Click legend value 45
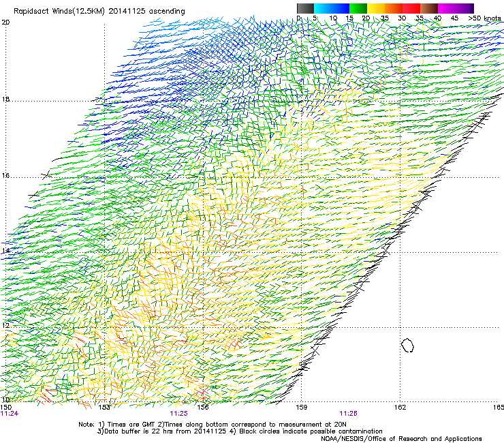The image size is (504, 443). (454, 18)
